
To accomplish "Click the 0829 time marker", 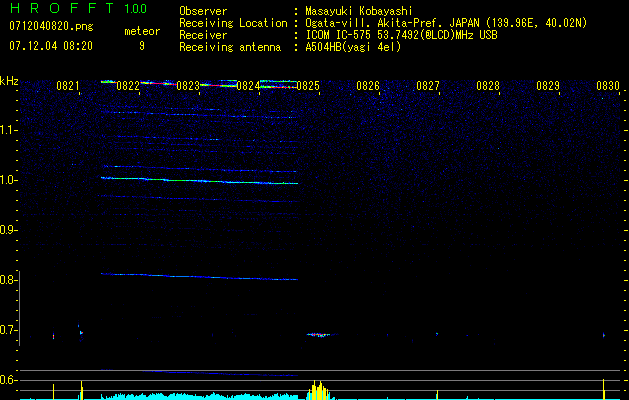I will tap(548, 86).
